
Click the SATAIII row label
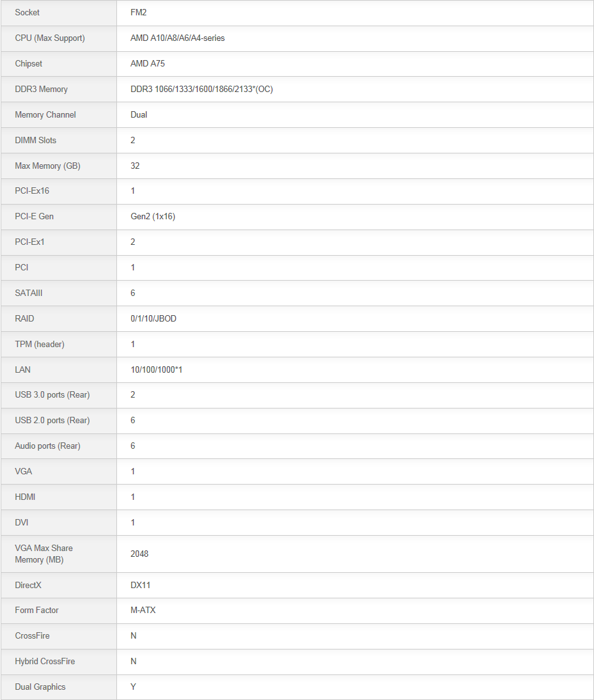pyautogui.click(x=29, y=293)
